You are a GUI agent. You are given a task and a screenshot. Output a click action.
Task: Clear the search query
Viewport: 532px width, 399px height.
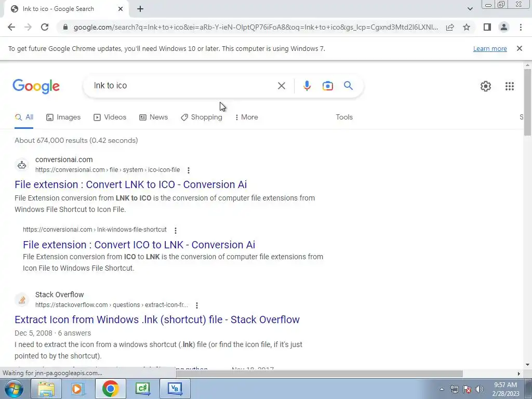coord(281,86)
